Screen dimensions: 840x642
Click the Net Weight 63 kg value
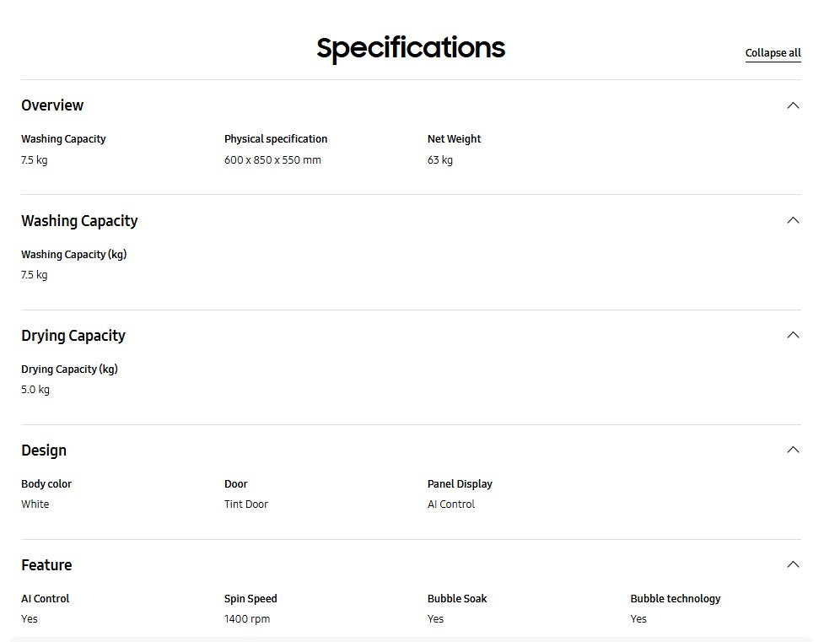(440, 160)
